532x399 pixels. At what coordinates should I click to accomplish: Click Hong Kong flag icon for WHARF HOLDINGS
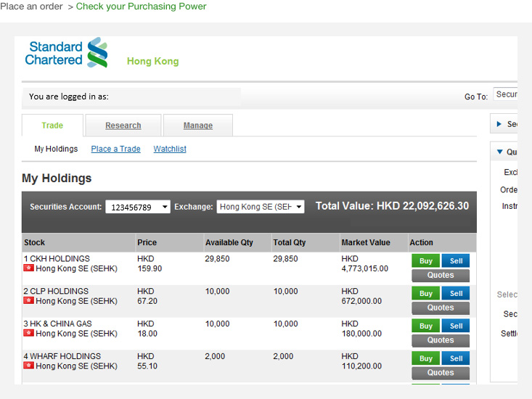(x=28, y=366)
